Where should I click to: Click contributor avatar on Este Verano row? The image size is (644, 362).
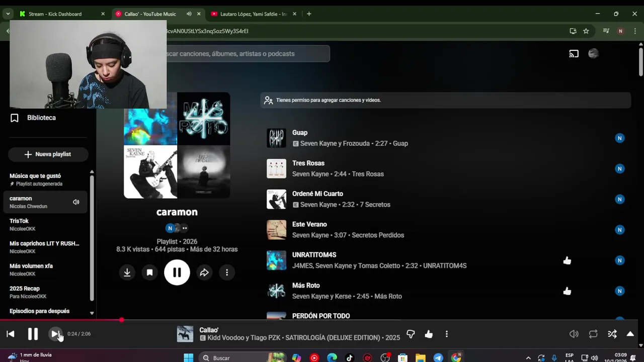pos(620,230)
